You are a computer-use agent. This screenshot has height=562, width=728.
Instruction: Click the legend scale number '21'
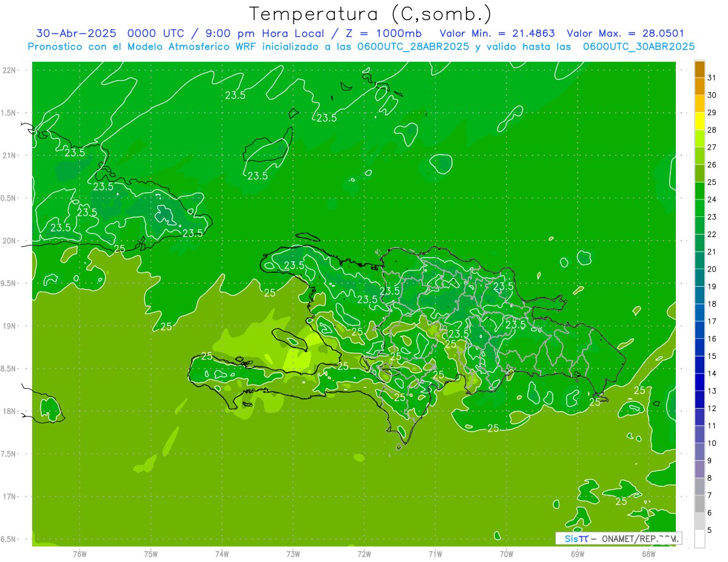click(x=712, y=252)
